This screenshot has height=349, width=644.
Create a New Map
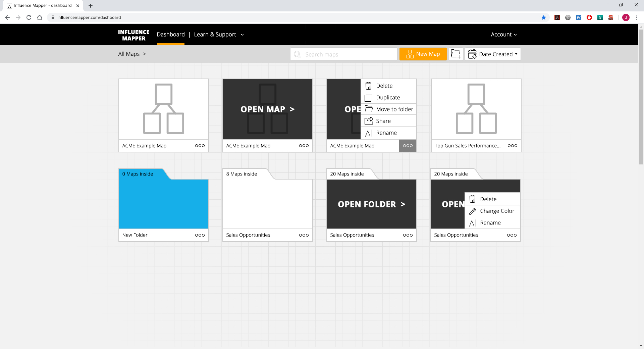423,54
